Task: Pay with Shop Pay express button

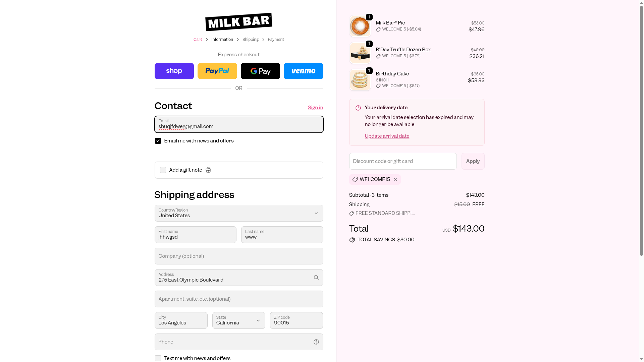Action: 174,71
